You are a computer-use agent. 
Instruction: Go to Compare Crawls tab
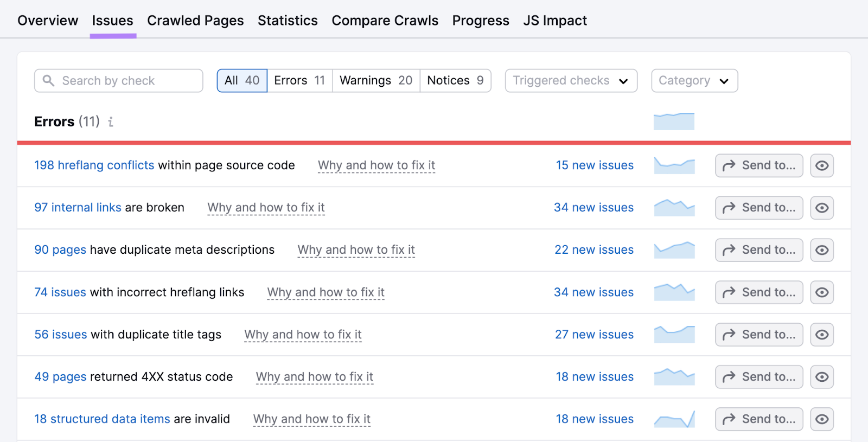(385, 21)
